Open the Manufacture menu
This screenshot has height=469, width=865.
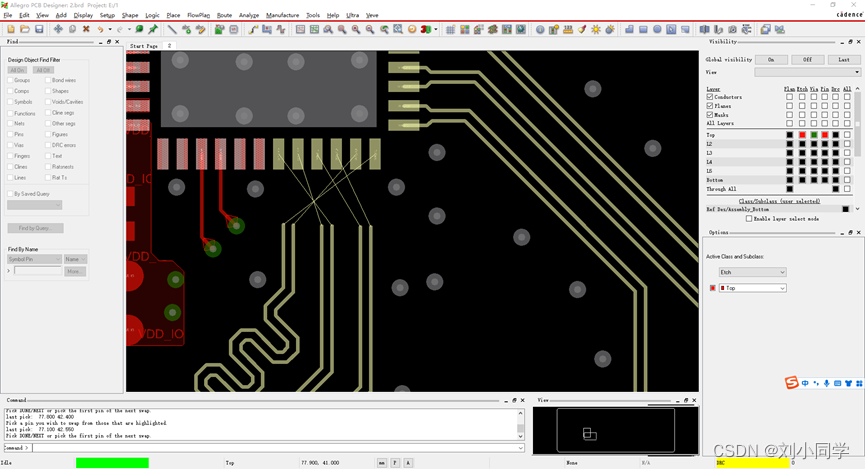(282, 15)
